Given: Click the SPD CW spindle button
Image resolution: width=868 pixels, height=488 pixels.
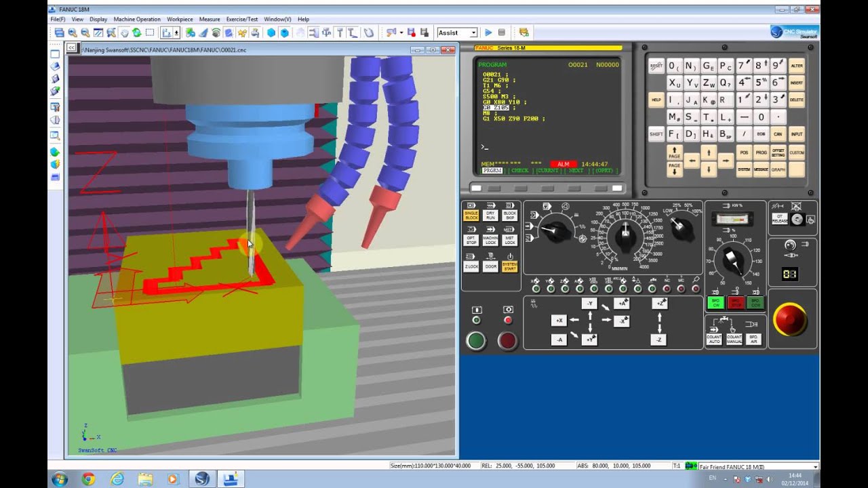Looking at the screenshot, I should point(715,303).
